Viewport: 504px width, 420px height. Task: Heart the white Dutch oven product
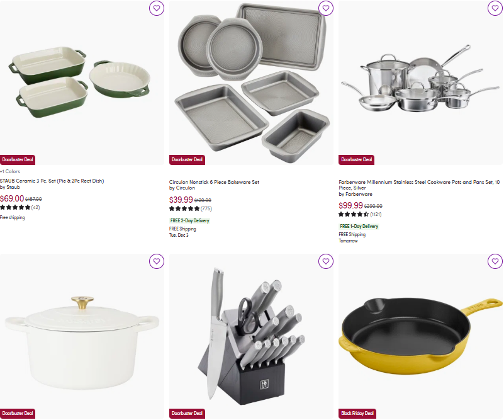pos(157,261)
